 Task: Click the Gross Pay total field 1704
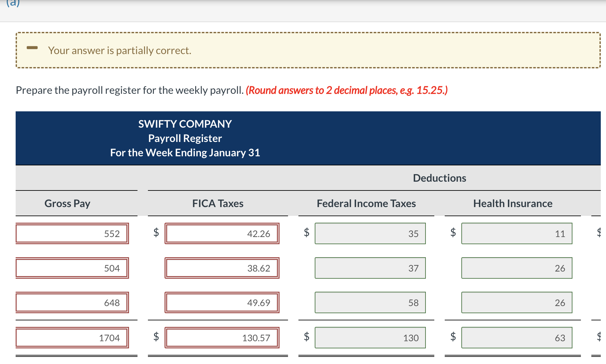click(x=72, y=338)
